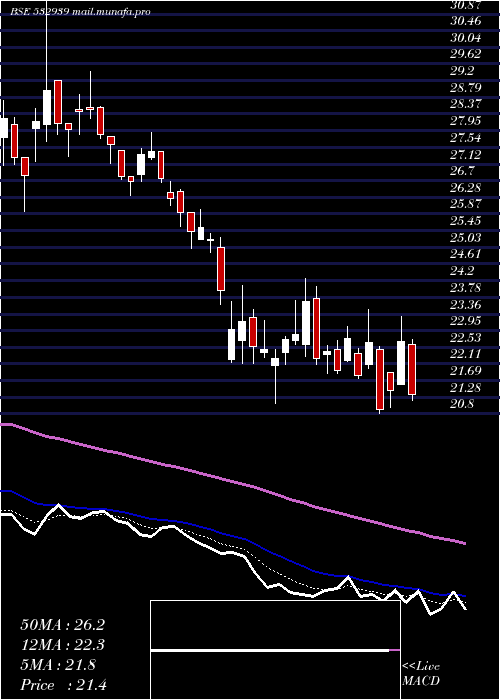Click the 25.03 price axis label
The width and height of the screenshot is (500, 700).
click(466, 238)
